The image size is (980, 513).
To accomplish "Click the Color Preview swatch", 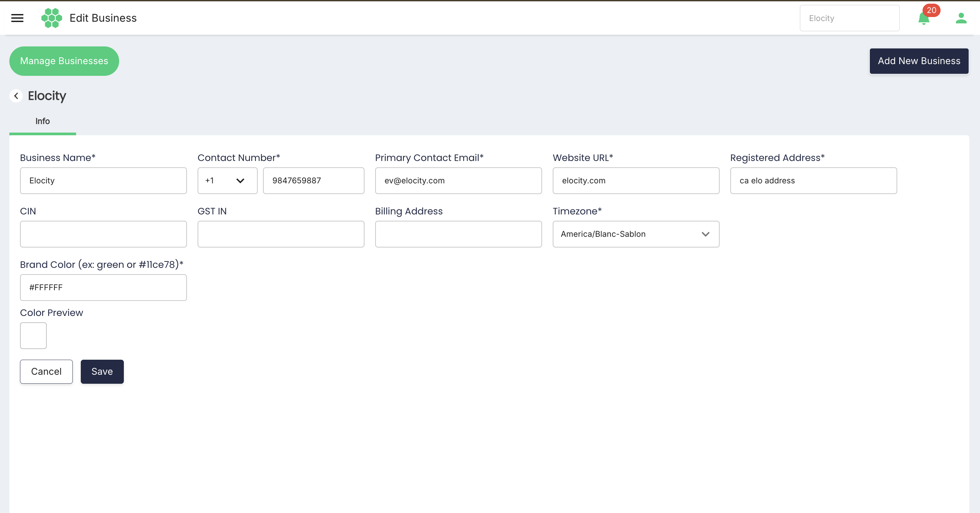I will (x=33, y=336).
